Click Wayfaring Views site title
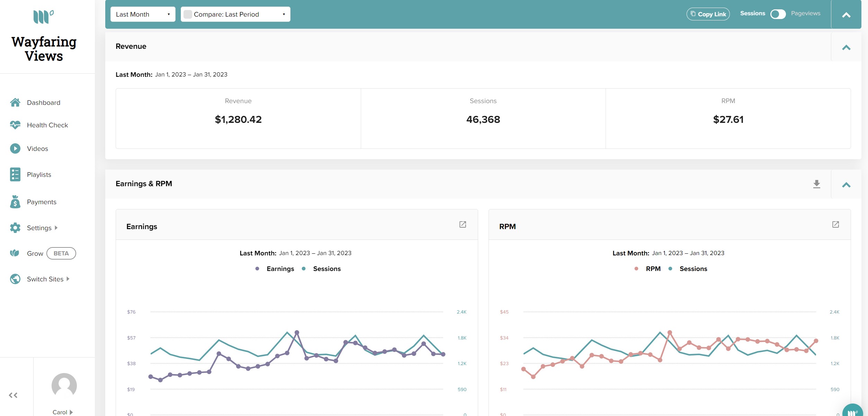The width and height of the screenshot is (868, 416). [44, 49]
